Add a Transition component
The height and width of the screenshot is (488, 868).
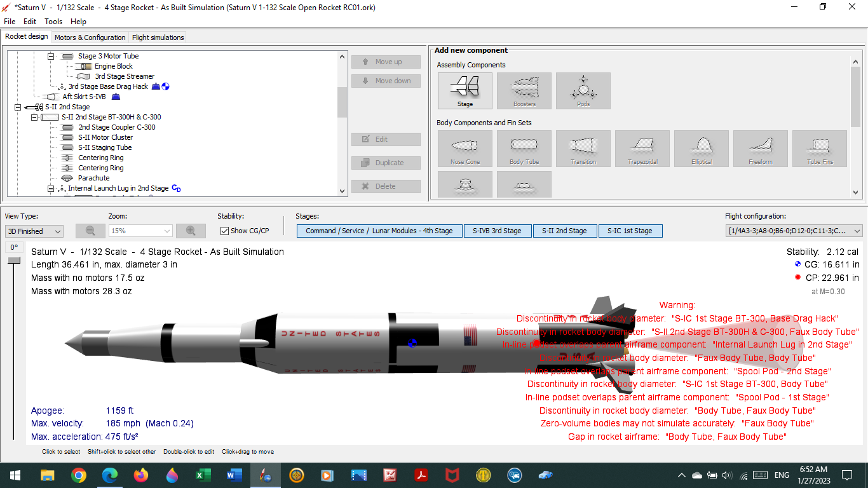point(583,148)
